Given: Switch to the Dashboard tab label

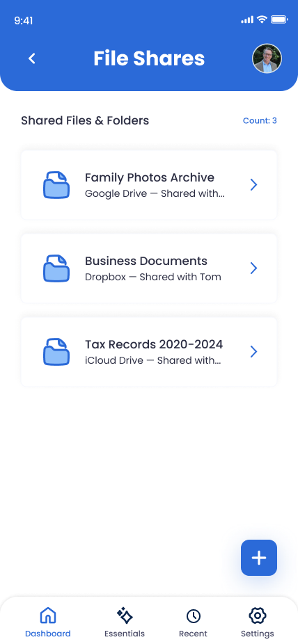Looking at the screenshot, I should [x=47, y=634].
